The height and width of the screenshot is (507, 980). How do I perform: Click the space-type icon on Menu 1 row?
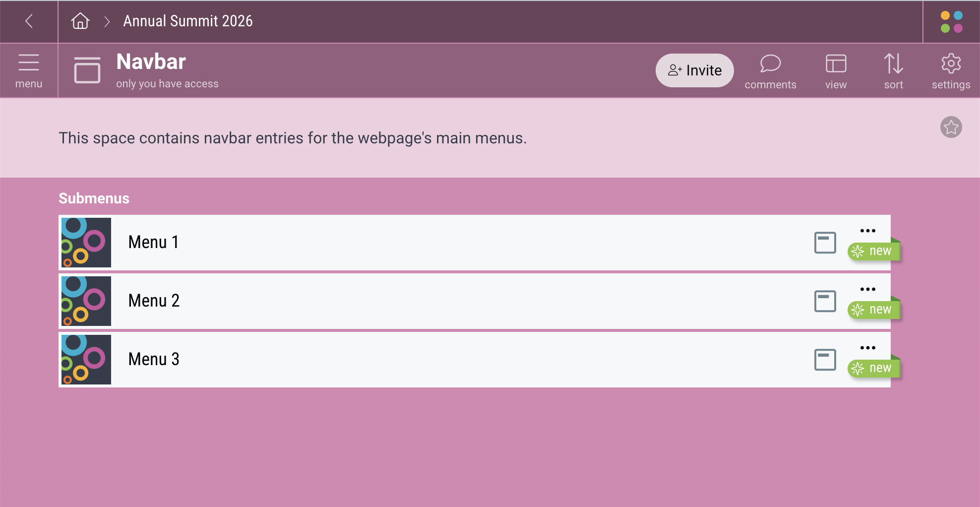[x=825, y=243]
